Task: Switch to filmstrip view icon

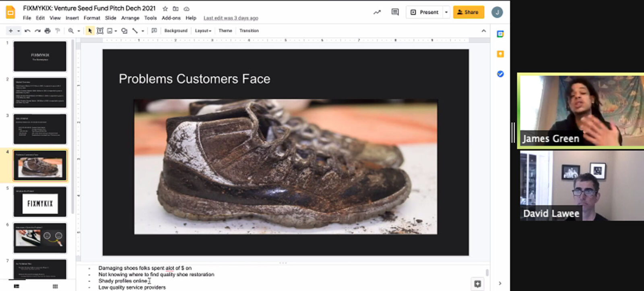Action: (17, 286)
